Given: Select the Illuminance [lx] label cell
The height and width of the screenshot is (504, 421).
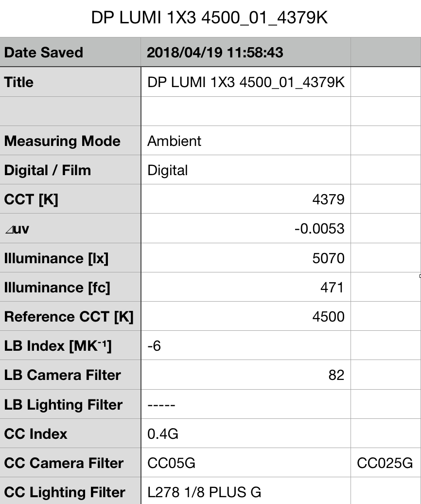Looking at the screenshot, I should pyautogui.click(x=56, y=258).
